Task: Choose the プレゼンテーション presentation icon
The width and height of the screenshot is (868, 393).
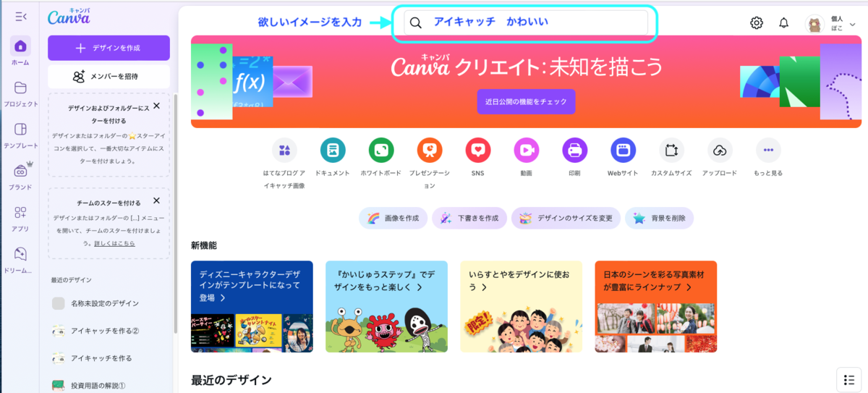Action: tap(430, 151)
